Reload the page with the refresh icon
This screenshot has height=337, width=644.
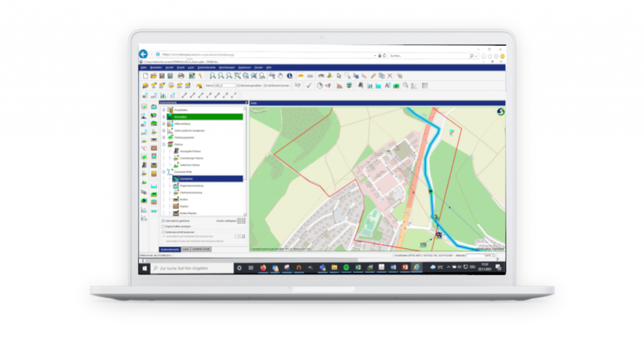point(384,55)
